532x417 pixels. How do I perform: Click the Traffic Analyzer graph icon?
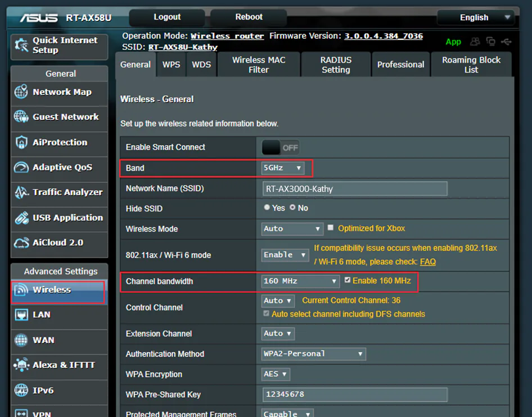[21, 192]
